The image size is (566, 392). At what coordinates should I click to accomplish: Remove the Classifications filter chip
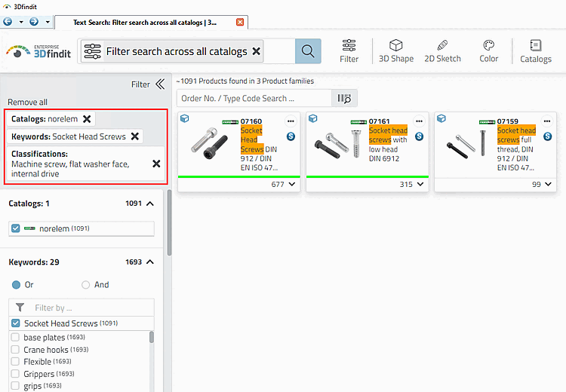(x=156, y=164)
